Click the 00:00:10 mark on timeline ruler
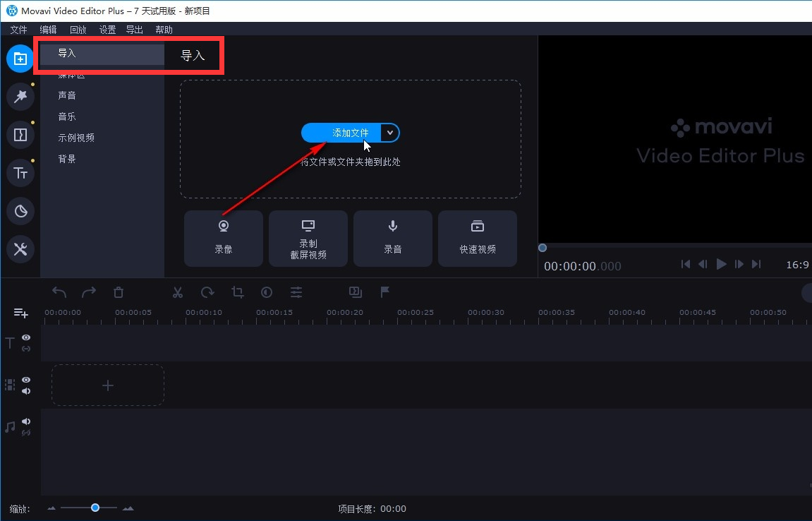The width and height of the screenshot is (812, 521). click(x=203, y=313)
